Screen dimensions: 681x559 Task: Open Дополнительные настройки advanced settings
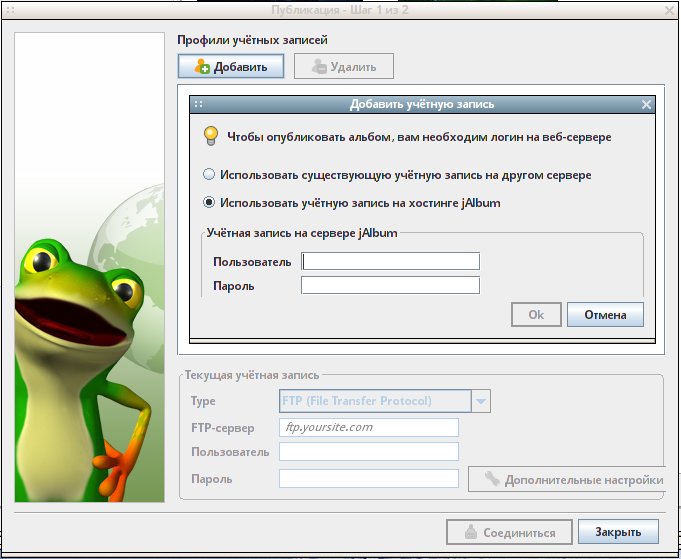[x=567, y=479]
